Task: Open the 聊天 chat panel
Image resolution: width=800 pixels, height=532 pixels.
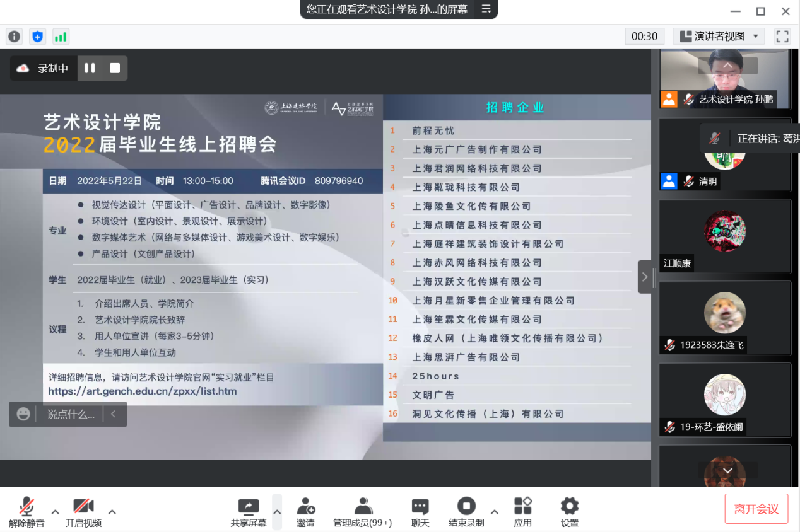Action: coord(420,512)
